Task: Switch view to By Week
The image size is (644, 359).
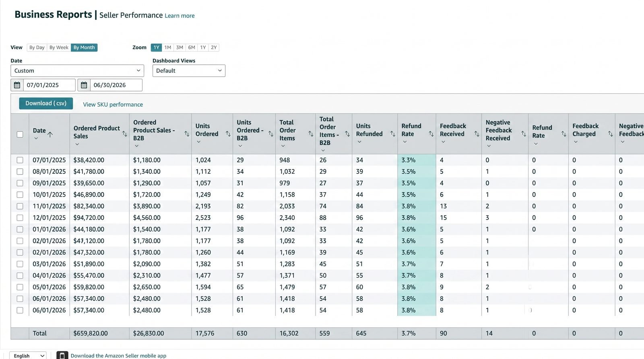Action: pyautogui.click(x=59, y=47)
